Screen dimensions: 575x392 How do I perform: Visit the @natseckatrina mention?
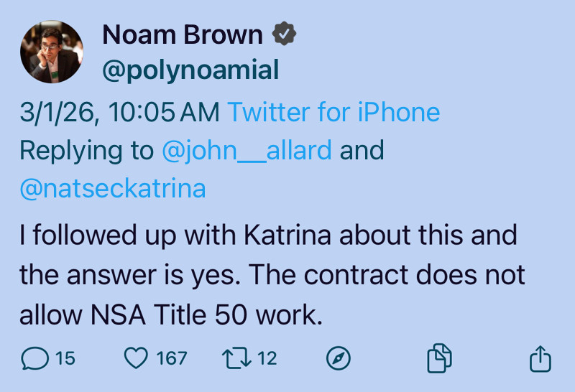[113, 188]
